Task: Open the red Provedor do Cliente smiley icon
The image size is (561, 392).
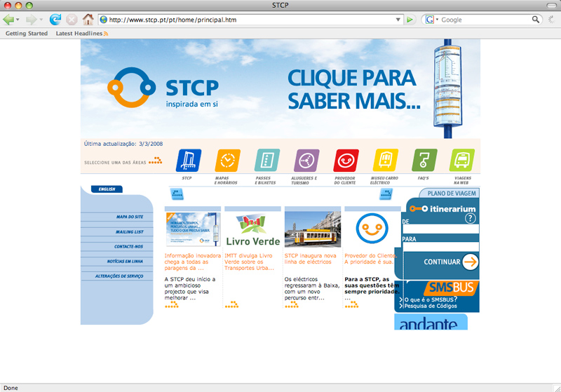Action: (346, 160)
